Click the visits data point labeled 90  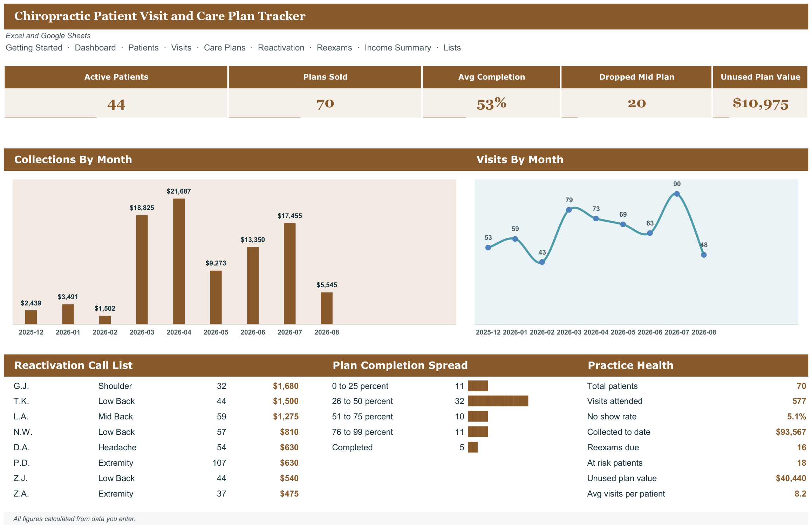(x=677, y=194)
